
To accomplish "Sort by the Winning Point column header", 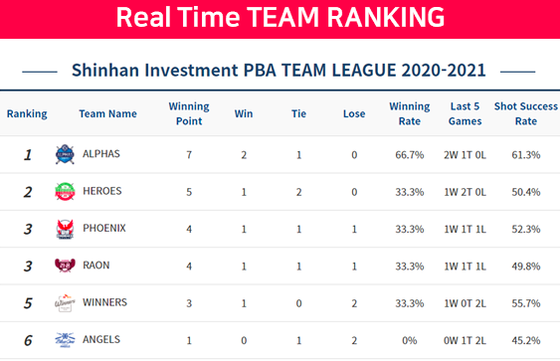I will click(189, 114).
